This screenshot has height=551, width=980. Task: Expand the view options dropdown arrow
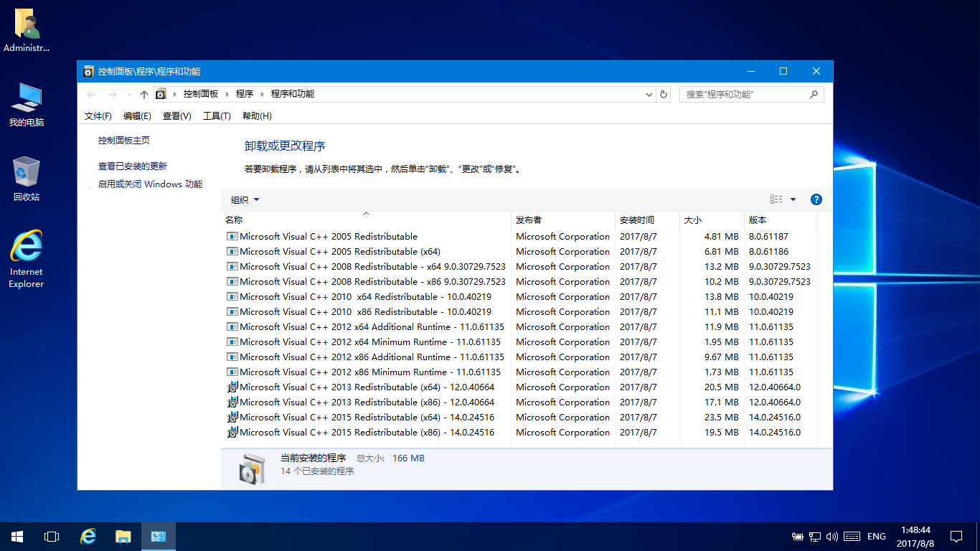(x=793, y=199)
